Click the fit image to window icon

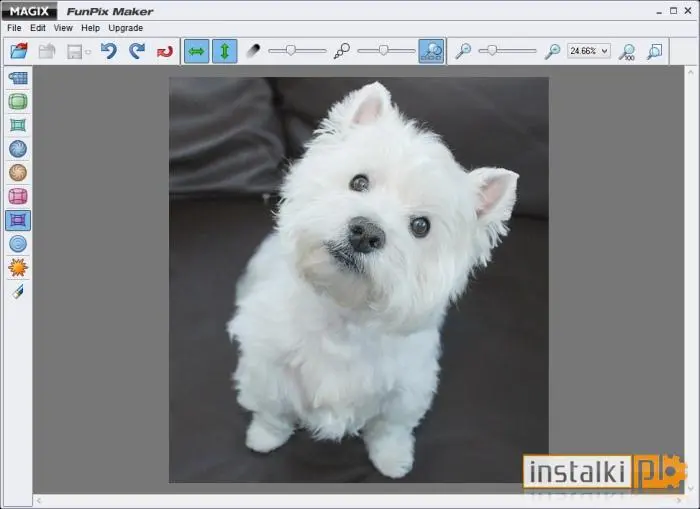[x=654, y=51]
